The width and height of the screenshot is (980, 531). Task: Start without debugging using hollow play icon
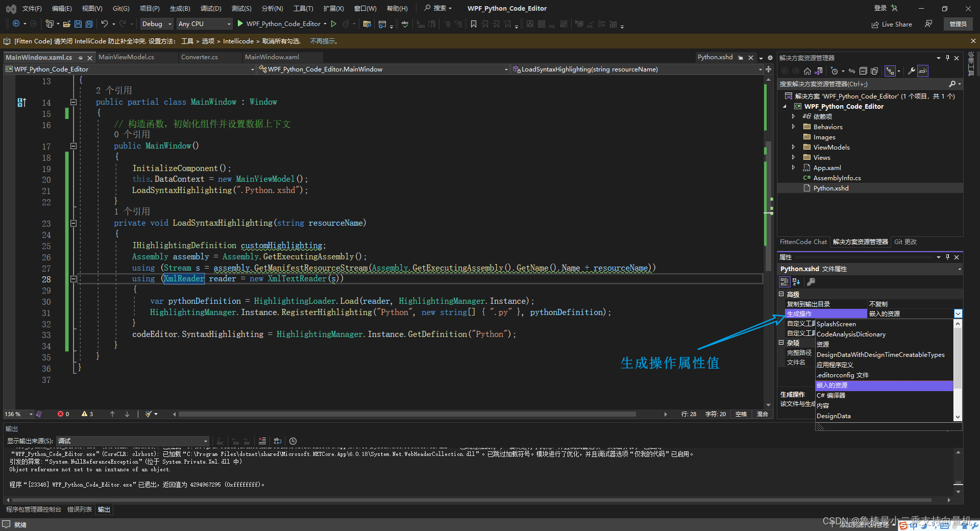(x=334, y=24)
